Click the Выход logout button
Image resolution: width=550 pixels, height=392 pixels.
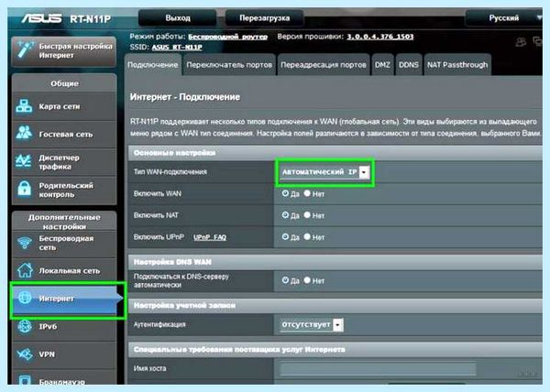pyautogui.click(x=178, y=18)
